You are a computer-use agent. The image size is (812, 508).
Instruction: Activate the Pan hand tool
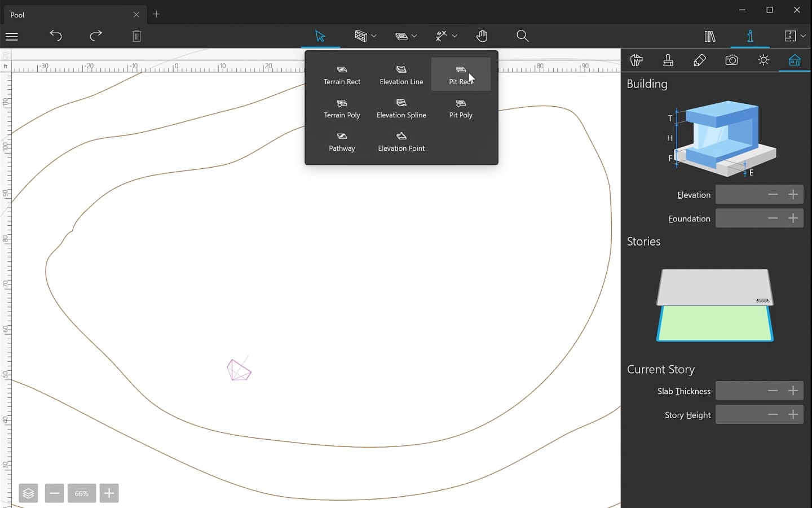pos(482,36)
